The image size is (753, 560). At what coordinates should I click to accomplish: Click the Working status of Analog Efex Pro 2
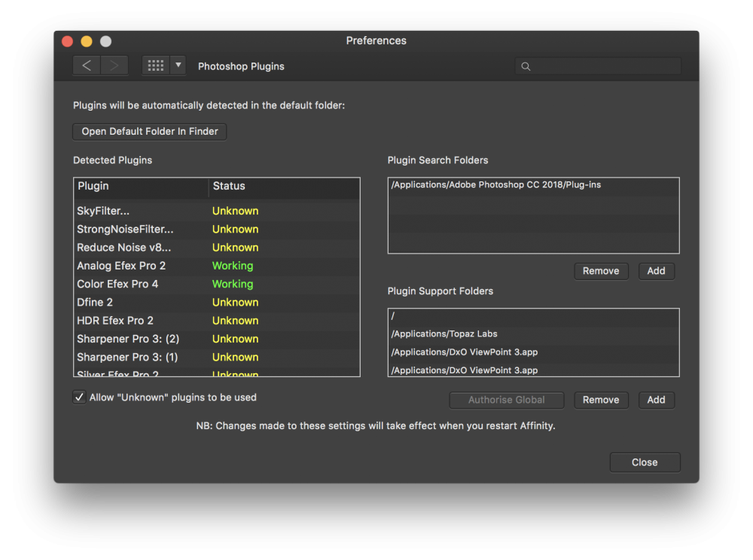point(233,266)
